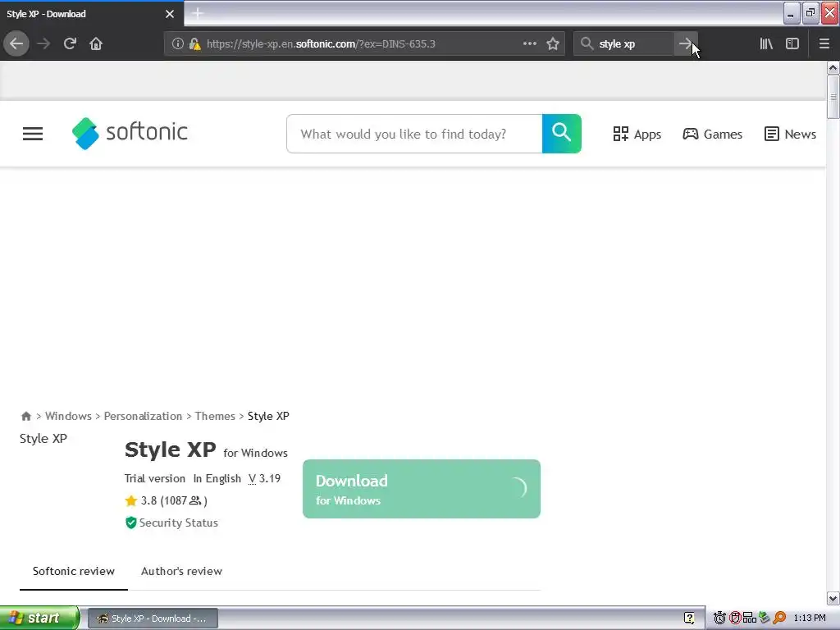The image size is (840, 630).
Task: Switch to the Author's review tab
Action: [181, 571]
